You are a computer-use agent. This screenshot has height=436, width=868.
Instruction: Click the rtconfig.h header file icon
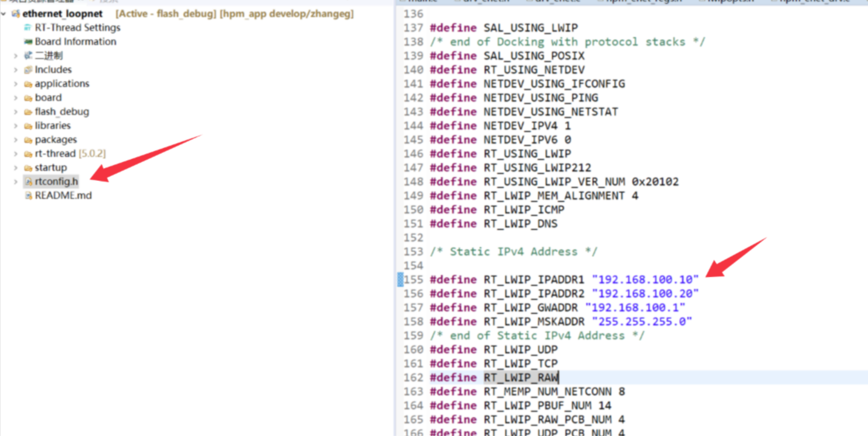[29, 181]
